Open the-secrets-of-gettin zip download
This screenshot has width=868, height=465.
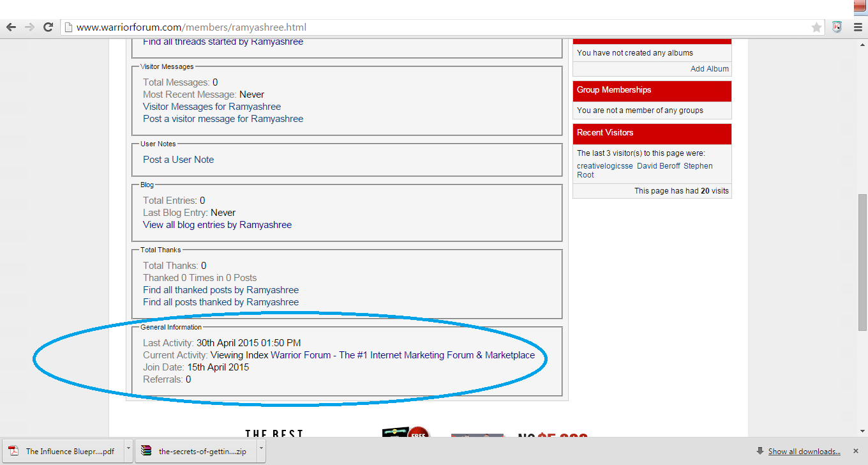(195, 451)
